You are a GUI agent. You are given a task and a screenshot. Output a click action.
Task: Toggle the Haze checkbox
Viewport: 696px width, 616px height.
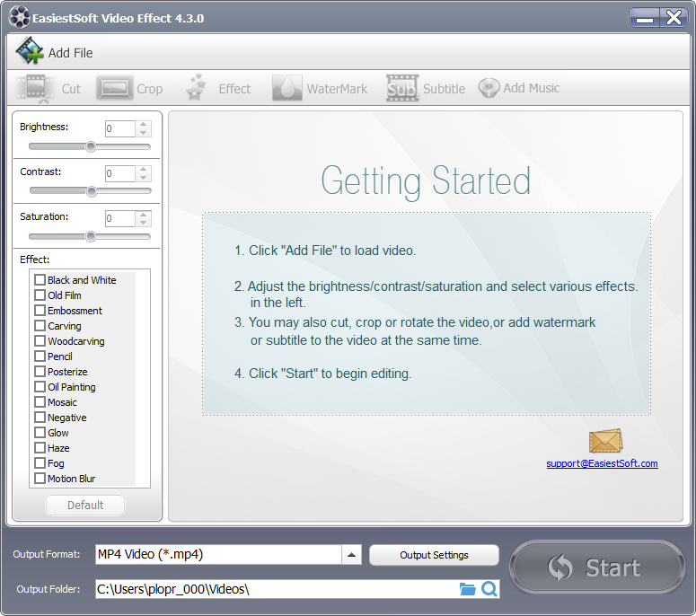coord(40,448)
